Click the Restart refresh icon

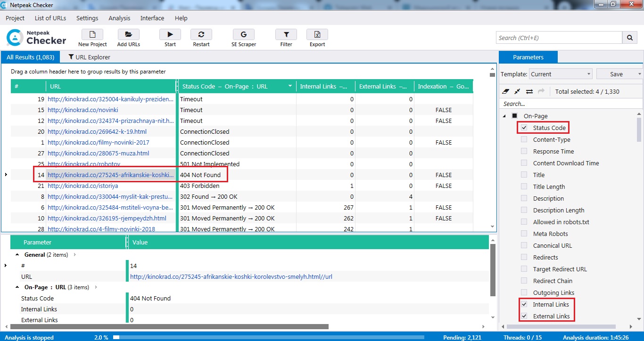tap(201, 34)
